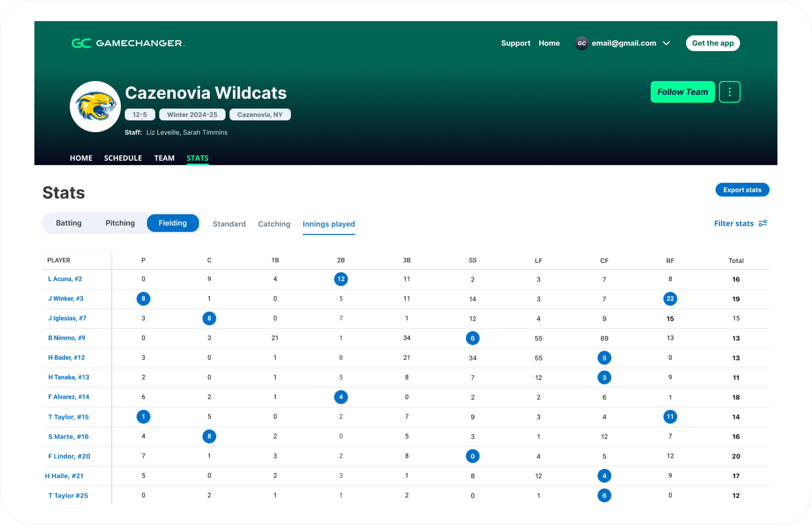Click the Cazenovia, NY location badge
The image size is (812, 525).
point(260,115)
